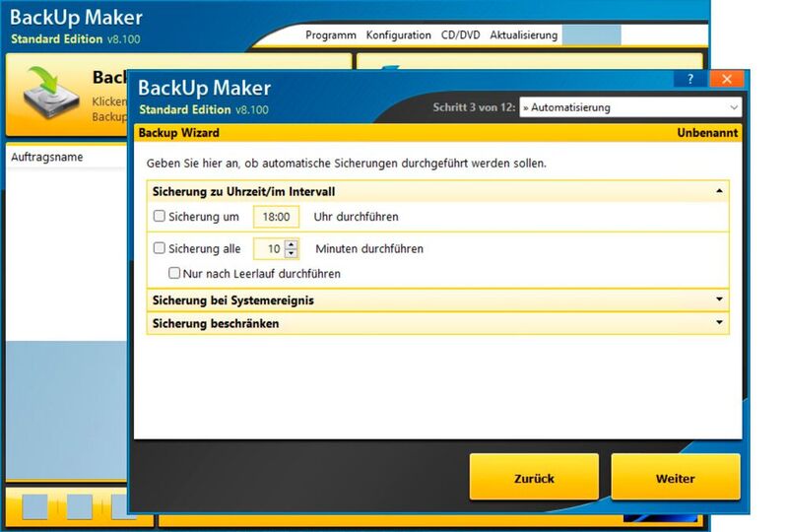Collapse 'Sicherung zu Uhrzeit/im Intervall' section
This screenshot has width=788, height=532.
[x=437, y=191]
